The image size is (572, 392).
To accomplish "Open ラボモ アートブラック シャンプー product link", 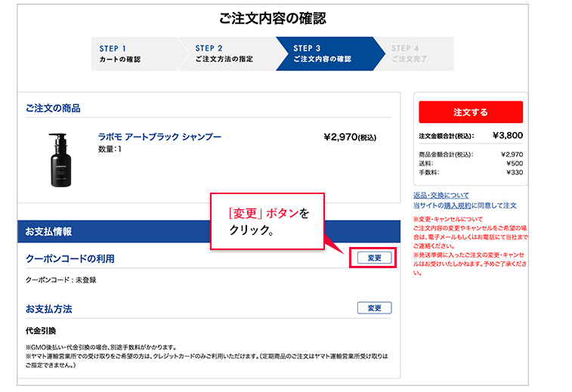I will [x=159, y=137].
